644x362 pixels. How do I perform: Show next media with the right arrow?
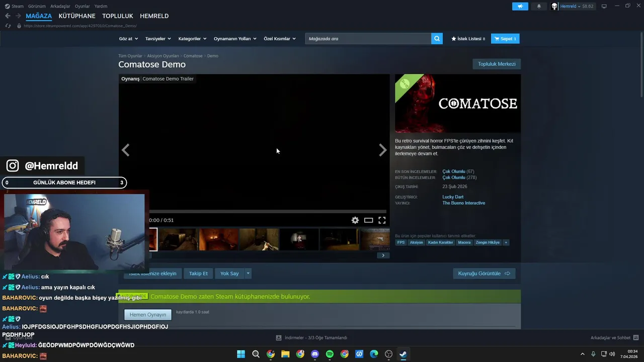383,150
